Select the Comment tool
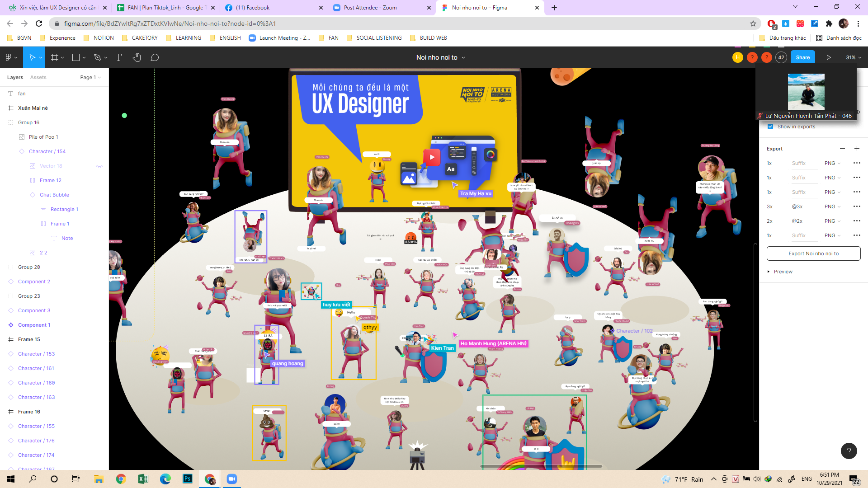Image resolution: width=868 pixels, height=488 pixels. click(155, 57)
